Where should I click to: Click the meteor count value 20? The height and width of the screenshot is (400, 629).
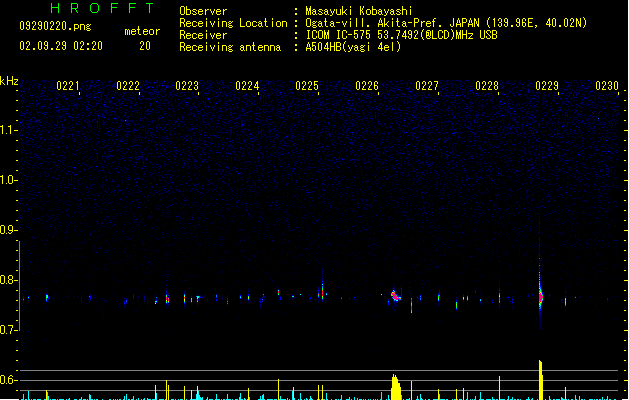click(x=145, y=46)
